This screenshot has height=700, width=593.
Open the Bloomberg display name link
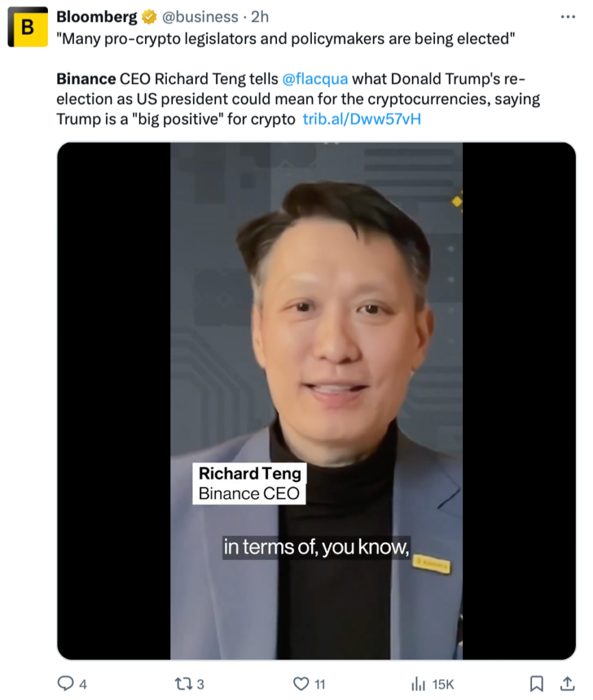[x=96, y=16]
